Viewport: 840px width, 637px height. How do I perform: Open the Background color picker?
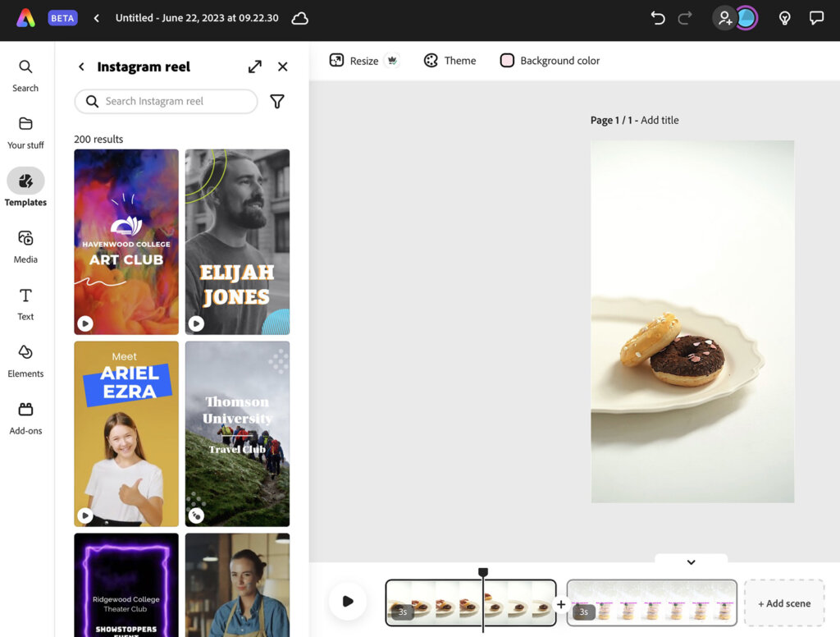pos(550,60)
